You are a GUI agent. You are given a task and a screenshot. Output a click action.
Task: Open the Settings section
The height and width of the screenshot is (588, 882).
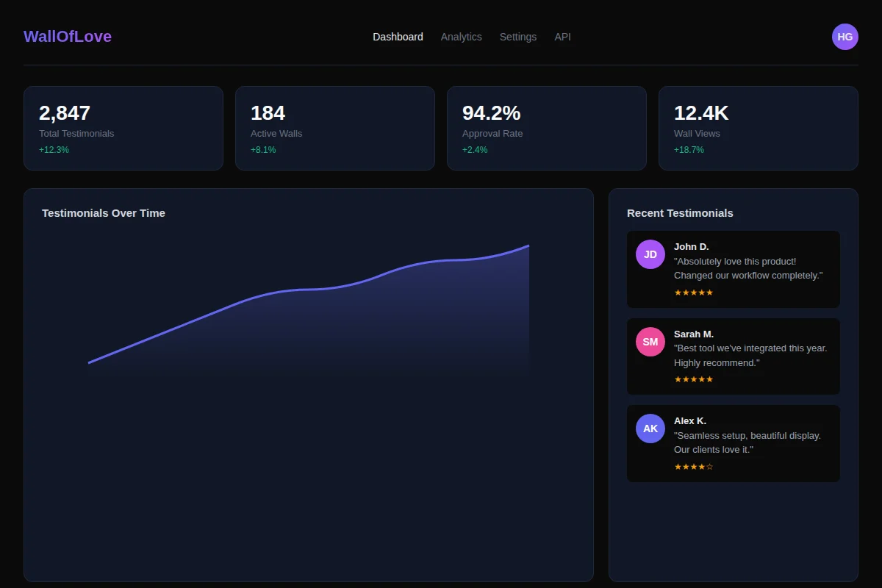click(x=518, y=36)
